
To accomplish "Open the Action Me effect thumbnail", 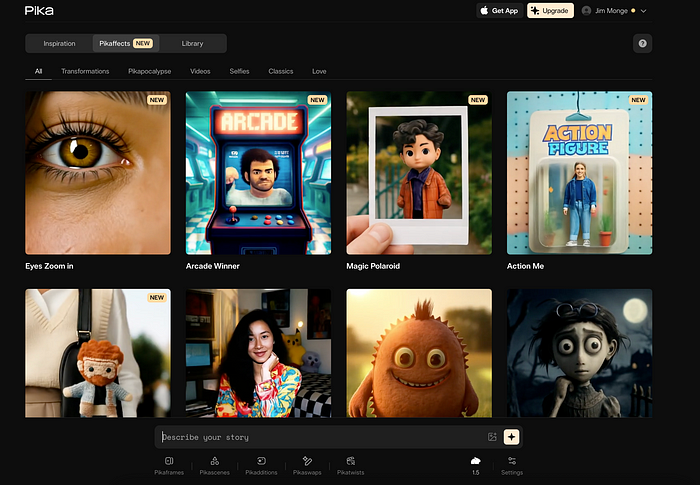I will tap(579, 173).
